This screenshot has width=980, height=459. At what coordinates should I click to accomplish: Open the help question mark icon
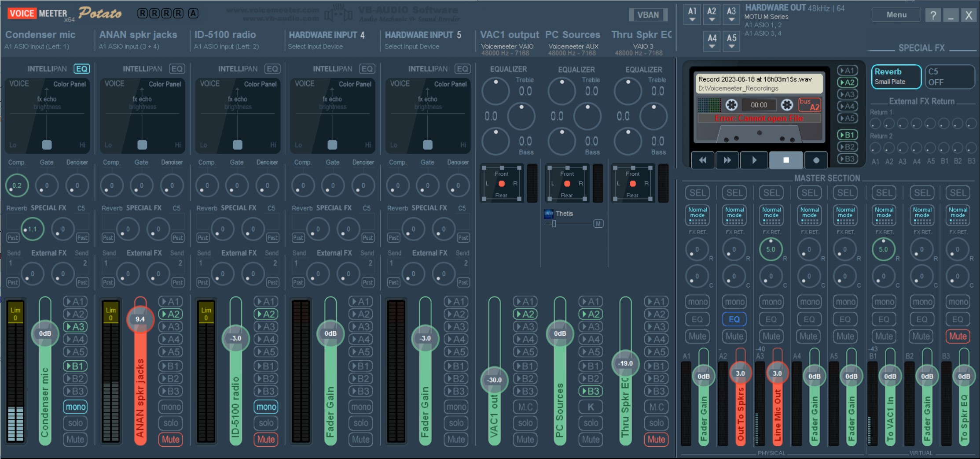(x=932, y=15)
